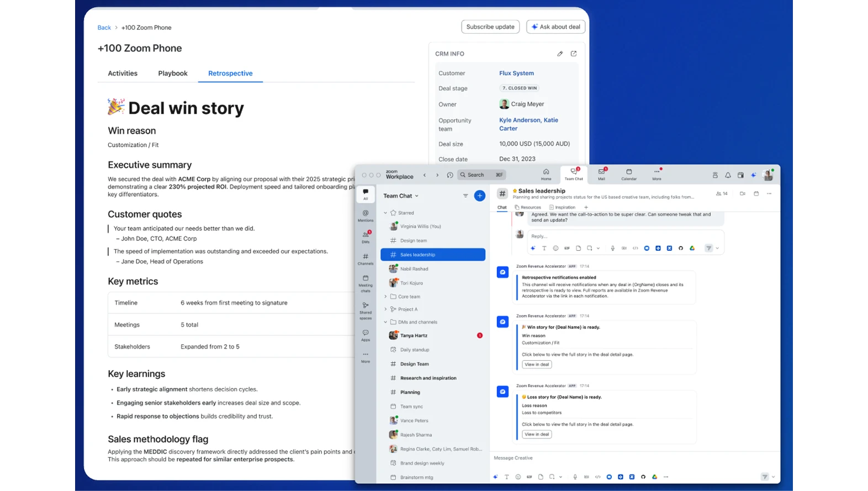Click the edit pencil in CRM Info
Viewport: 868px width, 491px height.
(x=560, y=54)
